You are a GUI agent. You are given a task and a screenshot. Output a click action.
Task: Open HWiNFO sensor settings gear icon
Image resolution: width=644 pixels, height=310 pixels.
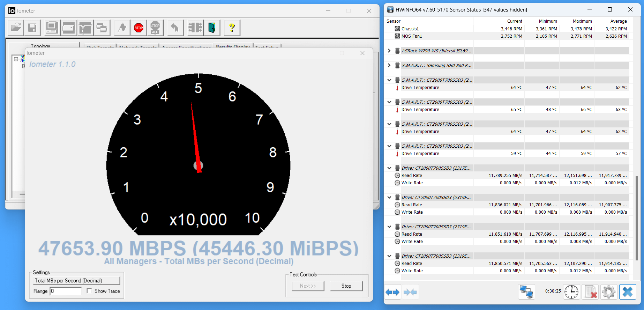pos(609,292)
